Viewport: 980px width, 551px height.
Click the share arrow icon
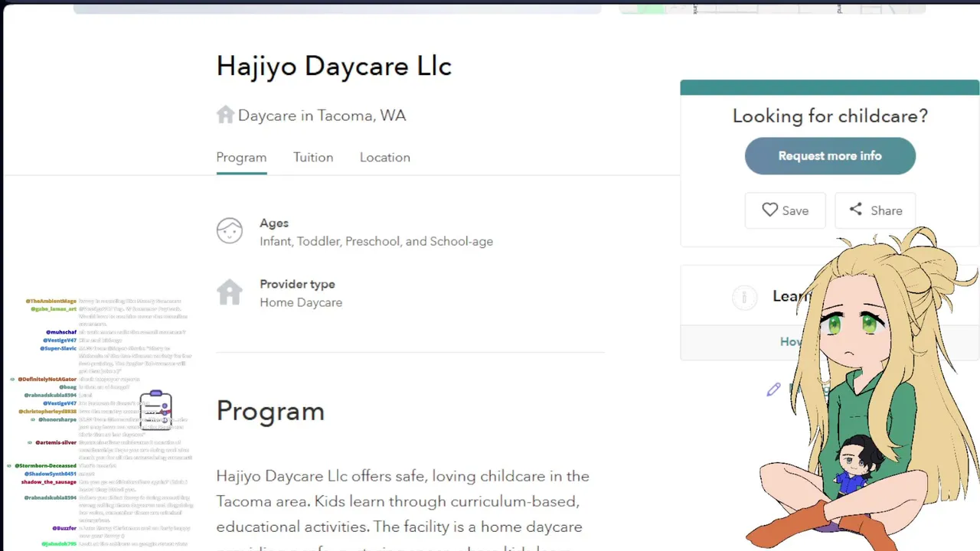pyautogui.click(x=856, y=210)
